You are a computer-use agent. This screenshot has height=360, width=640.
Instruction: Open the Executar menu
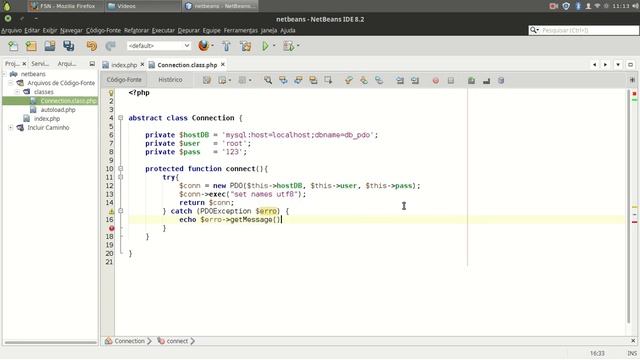[x=163, y=30]
